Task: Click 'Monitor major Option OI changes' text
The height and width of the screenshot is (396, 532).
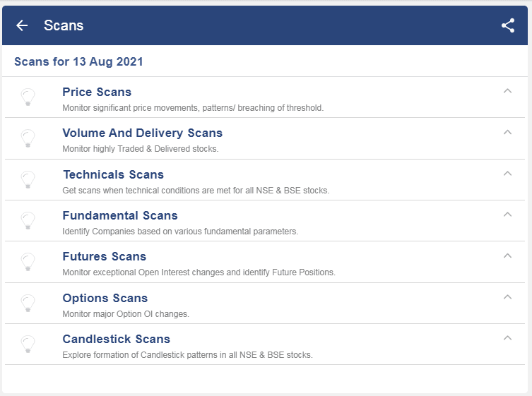Action: click(x=126, y=314)
